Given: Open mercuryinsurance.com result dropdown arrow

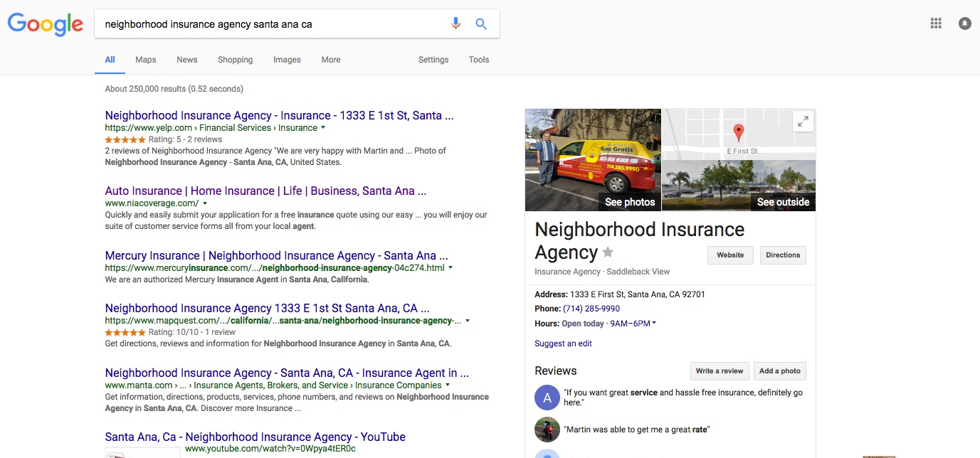Looking at the screenshot, I should click(451, 268).
